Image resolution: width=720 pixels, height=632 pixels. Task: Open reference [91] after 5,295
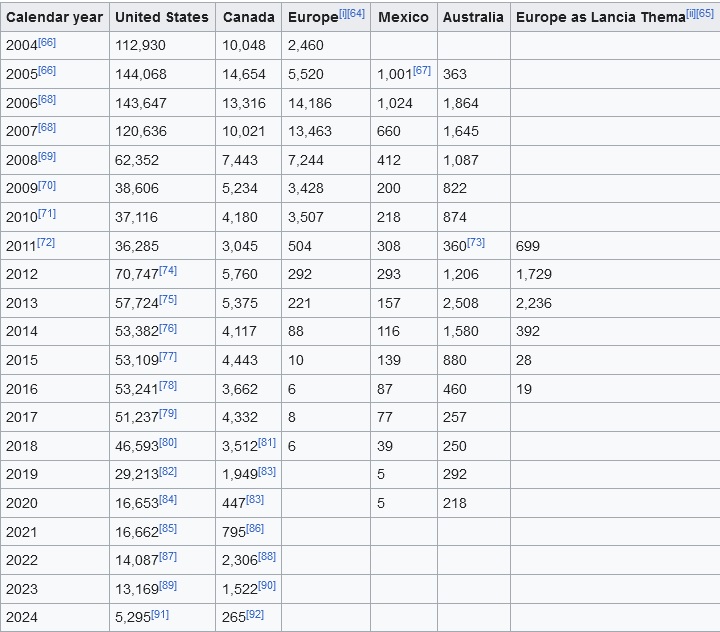(160, 614)
